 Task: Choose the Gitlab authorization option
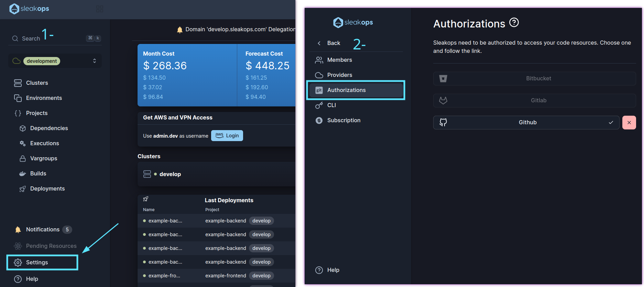pyautogui.click(x=534, y=101)
